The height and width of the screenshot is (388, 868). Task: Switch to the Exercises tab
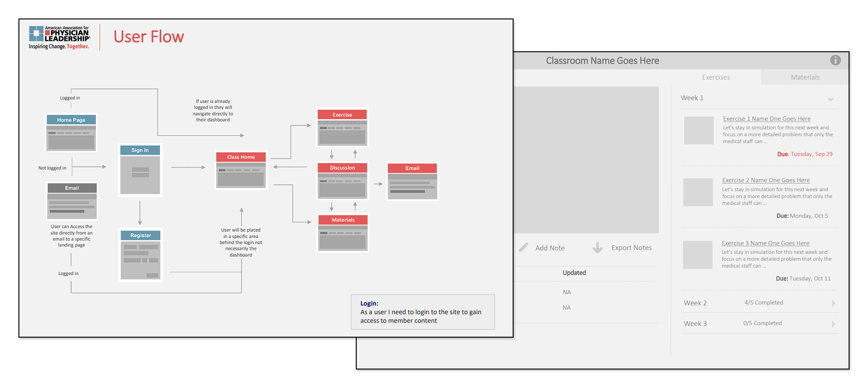[x=716, y=77]
